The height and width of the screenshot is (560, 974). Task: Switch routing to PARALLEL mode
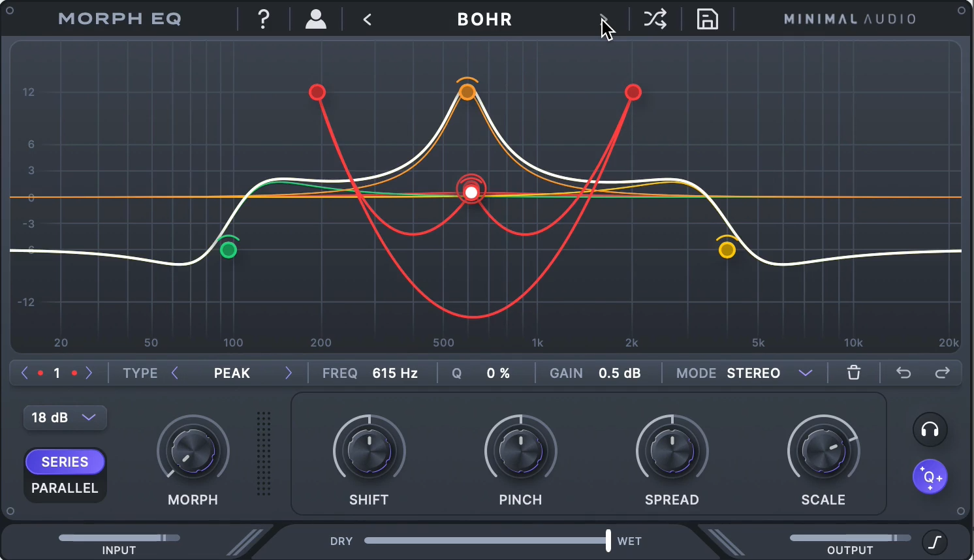[x=65, y=488]
